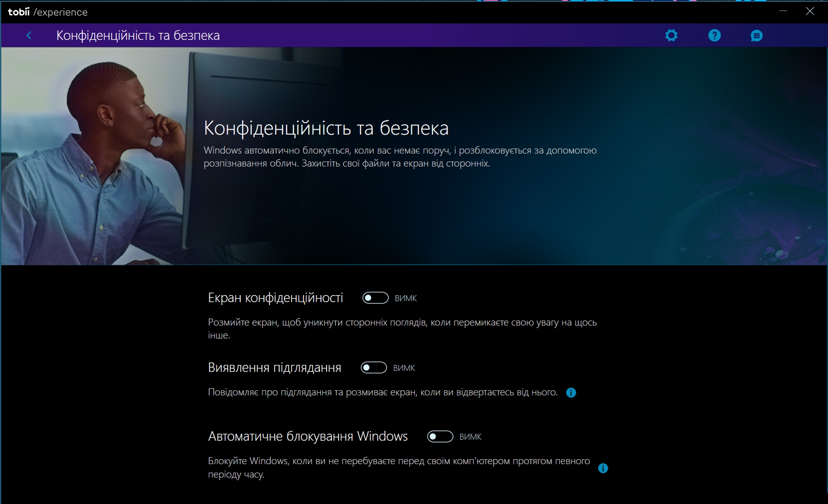Click ВИМК label beside Екран конфіденційності

[x=406, y=298]
